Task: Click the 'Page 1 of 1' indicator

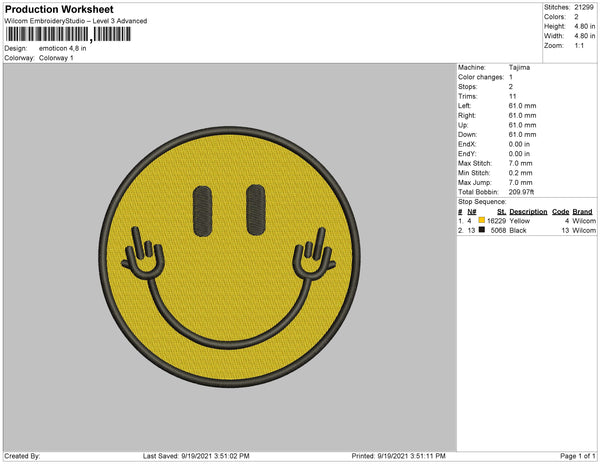Action: (x=578, y=456)
